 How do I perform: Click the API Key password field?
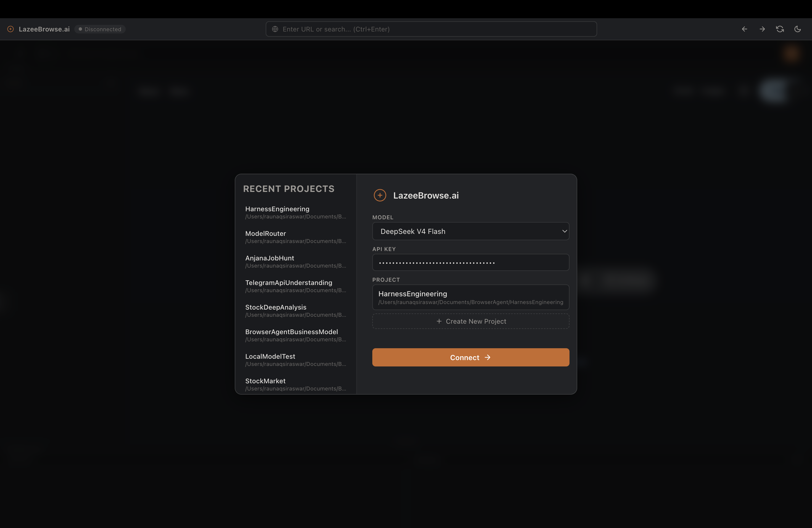point(470,262)
